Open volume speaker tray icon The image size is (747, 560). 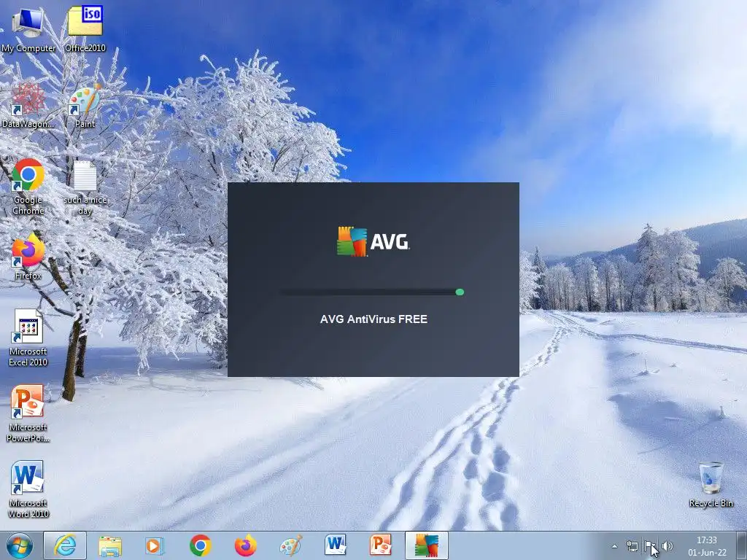tap(667, 546)
